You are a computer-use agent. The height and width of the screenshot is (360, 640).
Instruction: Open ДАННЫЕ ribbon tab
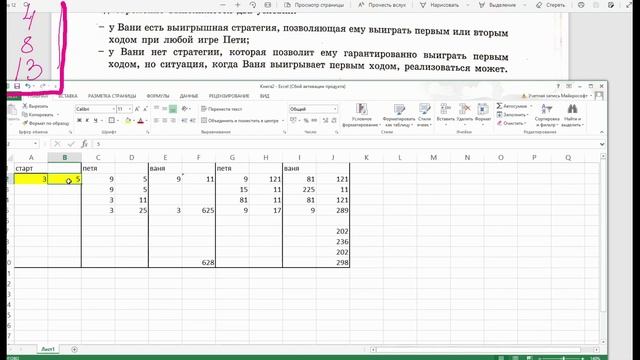tap(189, 96)
